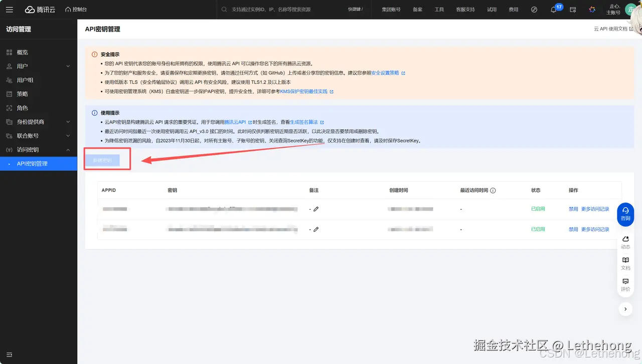Viewport: 642px width, 364px height.
Task: Expand the 身份提供商 sidebar section
Action: coord(39,122)
